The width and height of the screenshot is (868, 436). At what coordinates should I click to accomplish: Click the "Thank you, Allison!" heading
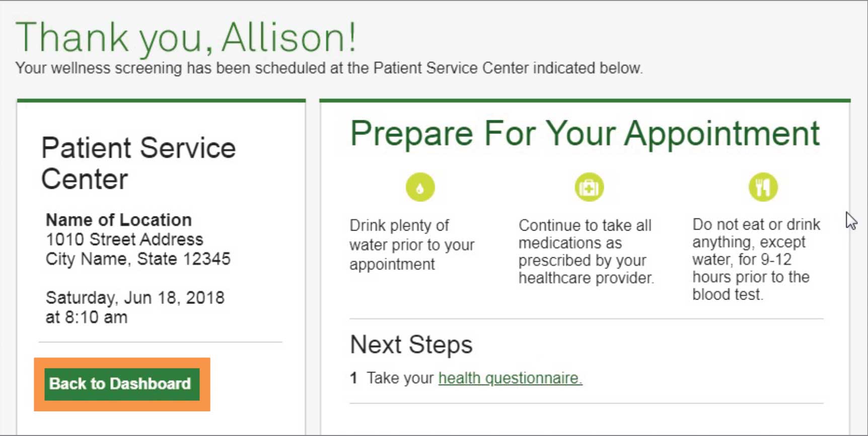click(186, 37)
